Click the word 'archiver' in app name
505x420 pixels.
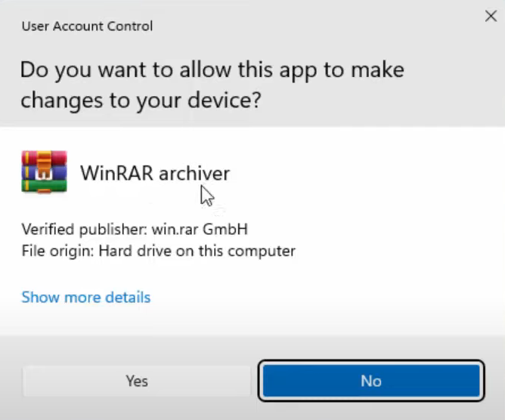coord(194,173)
